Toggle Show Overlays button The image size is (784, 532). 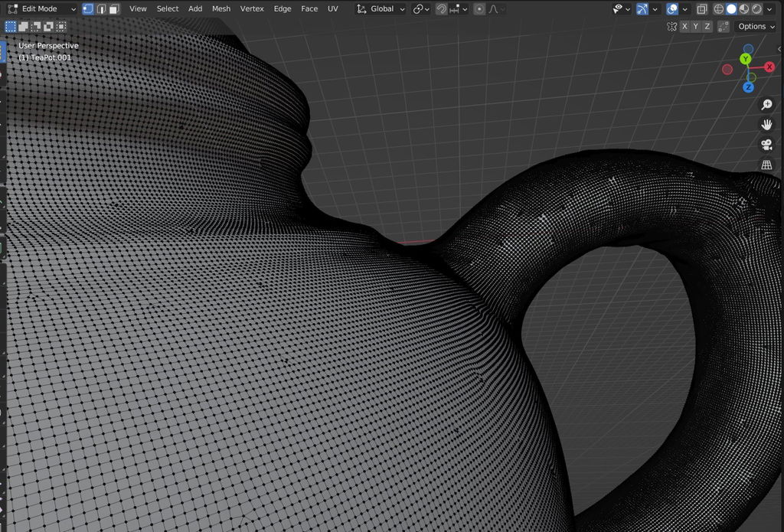point(672,9)
